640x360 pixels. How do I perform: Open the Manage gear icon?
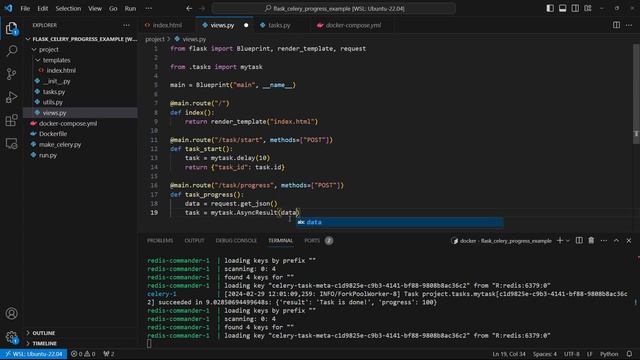11,337
